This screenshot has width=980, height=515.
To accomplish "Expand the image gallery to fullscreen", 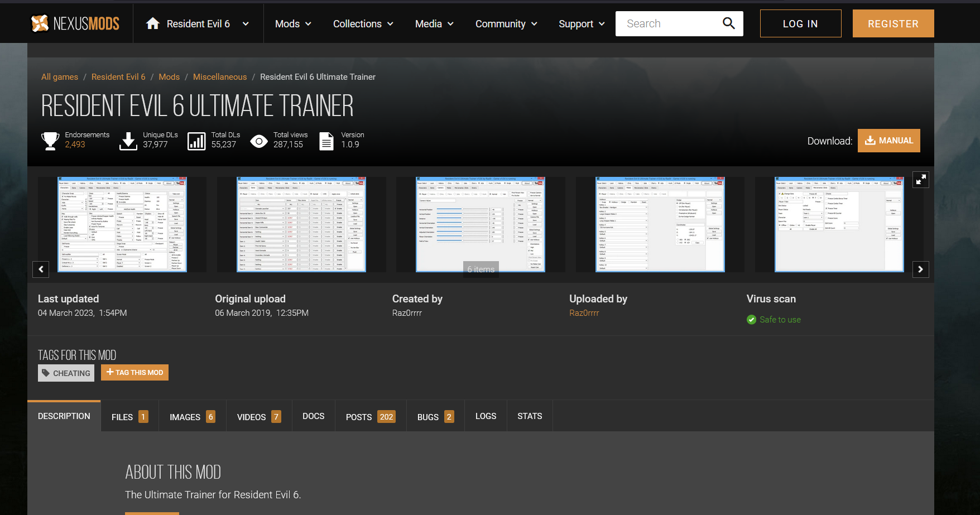I will pos(920,179).
